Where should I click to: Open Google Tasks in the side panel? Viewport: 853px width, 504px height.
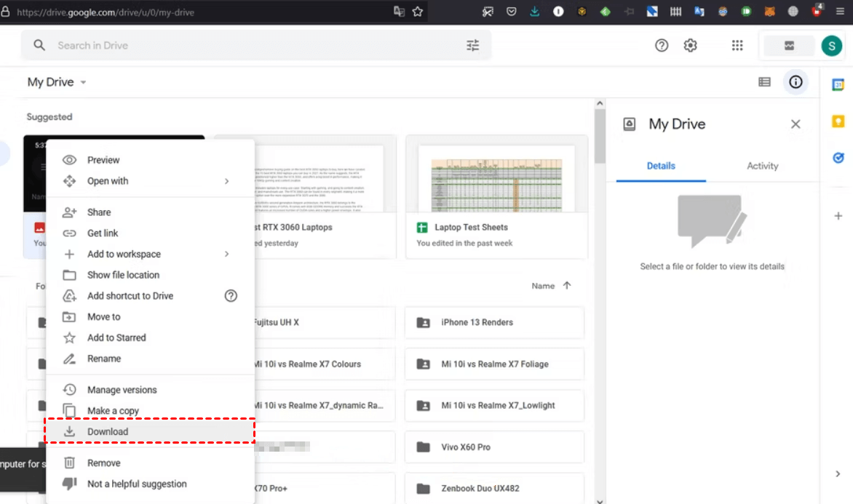click(838, 157)
